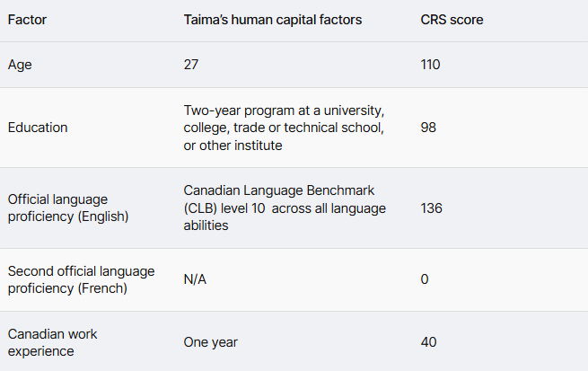The height and width of the screenshot is (371, 588).
Task: Select the CRS score of 136
Action: [x=431, y=208]
